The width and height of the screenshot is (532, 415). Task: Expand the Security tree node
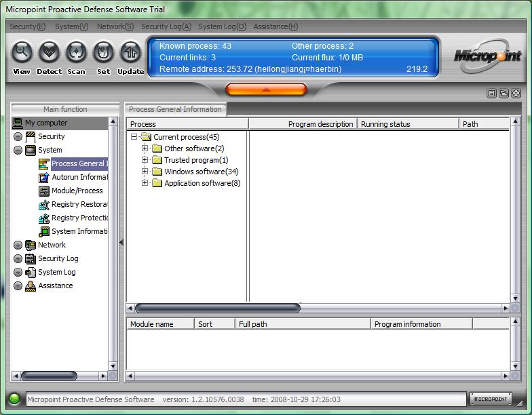[x=18, y=137]
